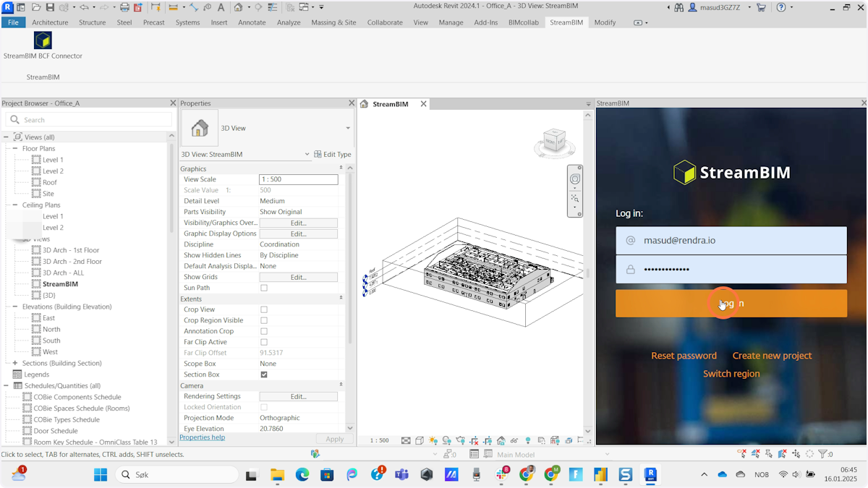The height and width of the screenshot is (488, 868).
Task: Uncheck the Section Box checkbox
Action: pos(264,374)
